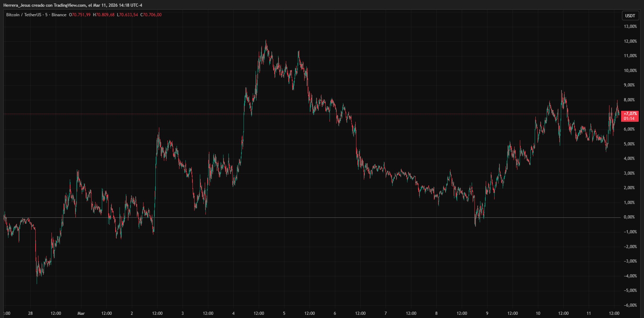Click the TradingView.com attribution header text

click(73, 5)
